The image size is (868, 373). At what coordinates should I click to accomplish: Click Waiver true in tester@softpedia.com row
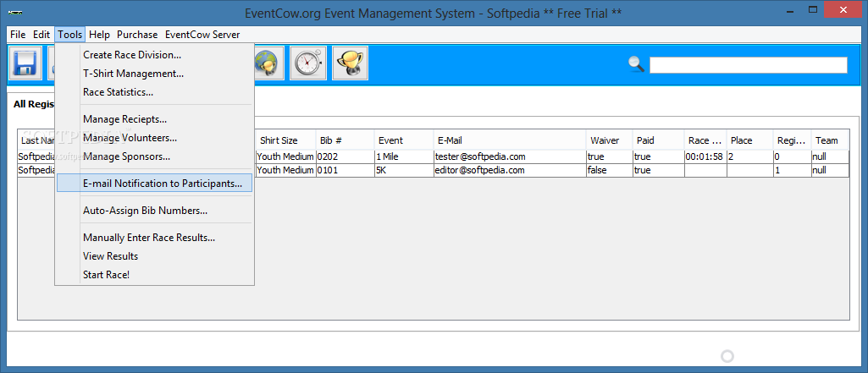click(x=610, y=156)
